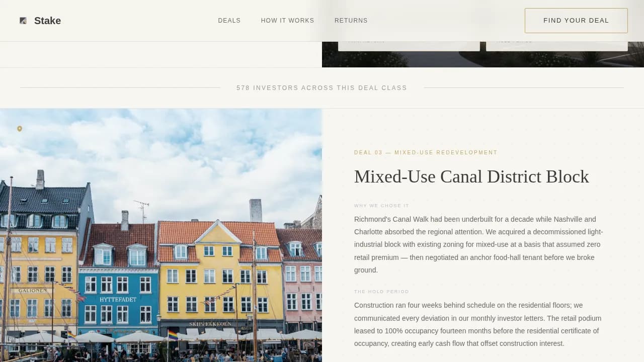Click the Galionen sign on yellow building
Image resolution: width=644 pixels, height=362 pixels.
[x=32, y=291]
